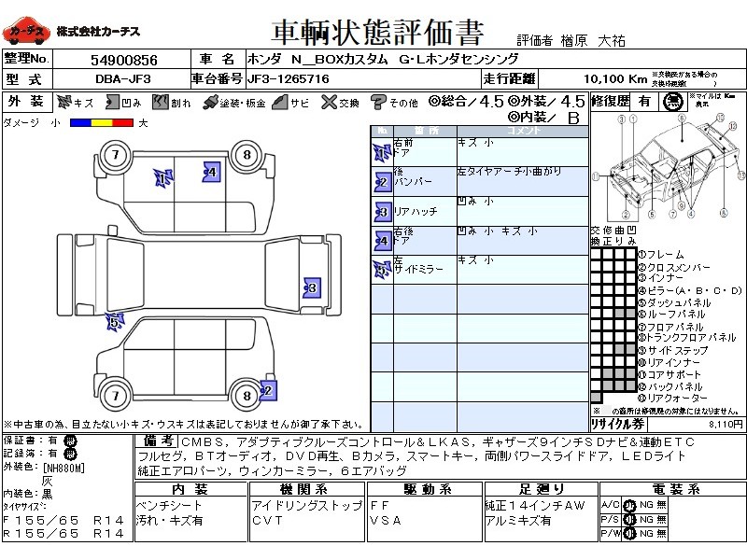Click the red segment of damage scale

(x=123, y=122)
